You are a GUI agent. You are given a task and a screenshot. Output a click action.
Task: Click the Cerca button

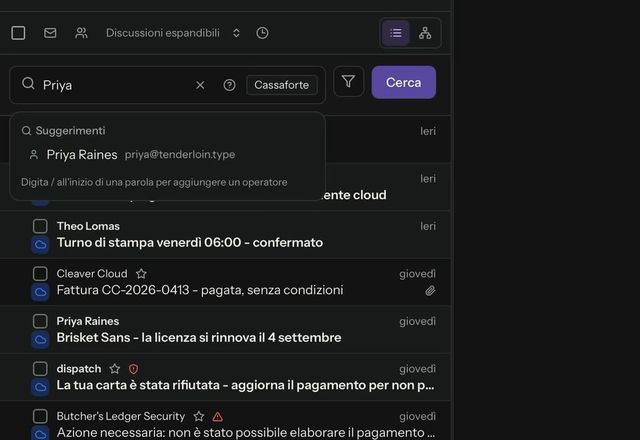pos(404,82)
